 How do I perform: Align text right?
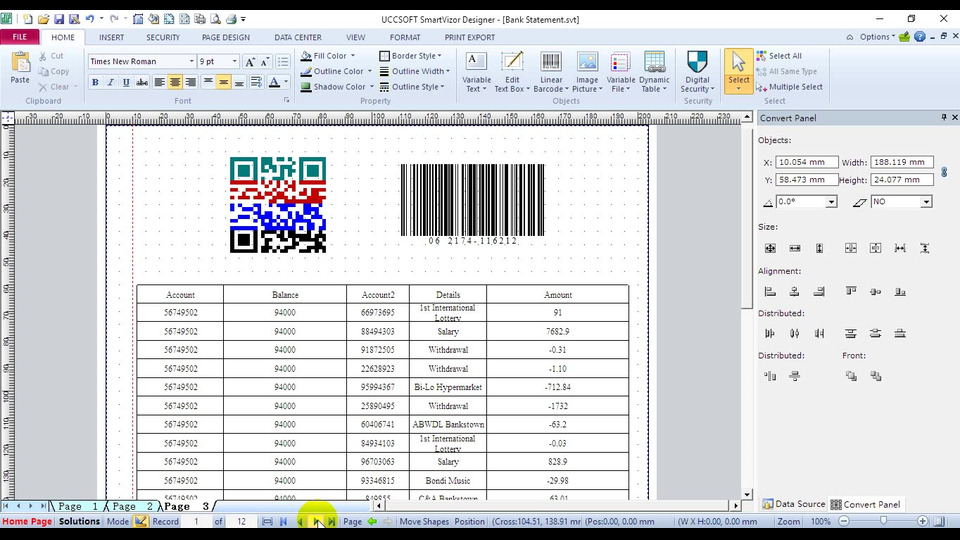[190, 82]
